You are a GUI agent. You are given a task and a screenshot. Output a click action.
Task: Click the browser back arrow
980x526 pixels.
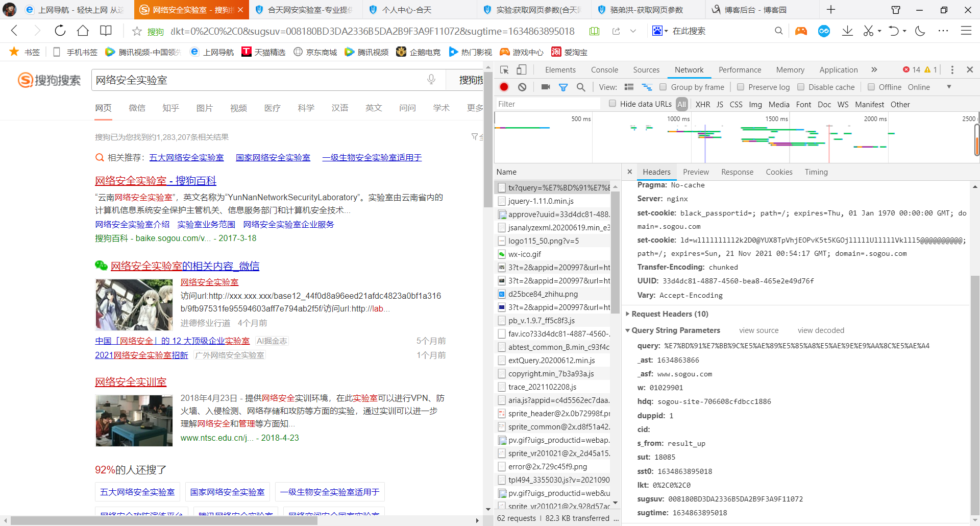click(14, 31)
